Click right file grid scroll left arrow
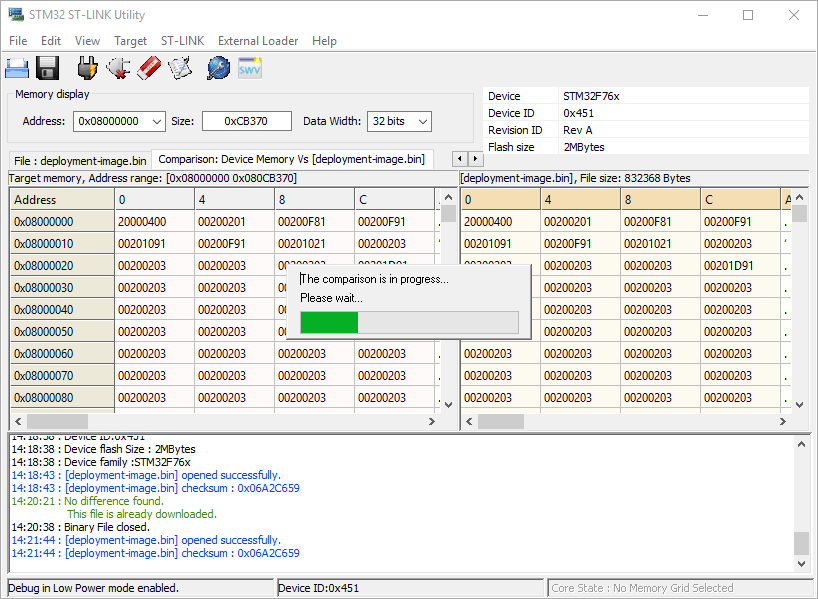 pos(469,422)
